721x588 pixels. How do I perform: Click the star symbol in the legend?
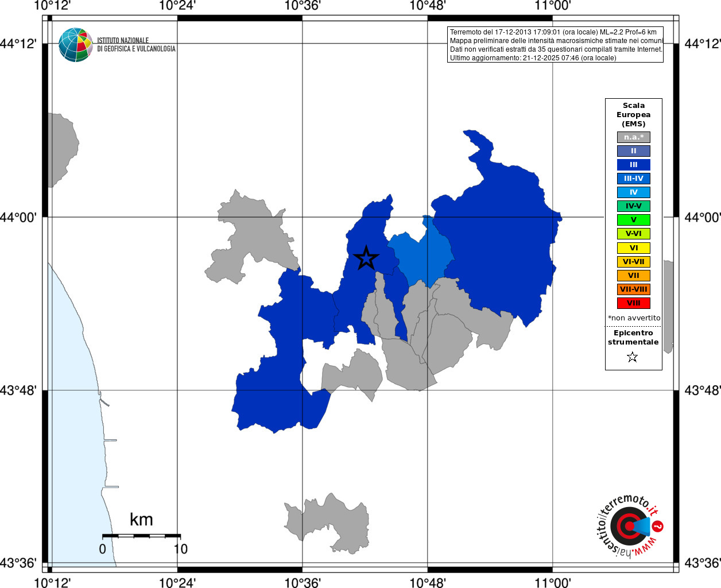tap(633, 357)
